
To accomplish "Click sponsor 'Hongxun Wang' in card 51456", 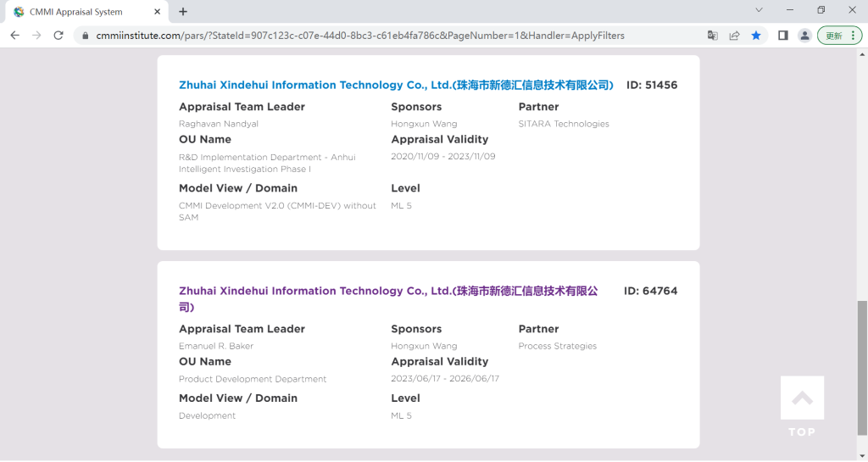I will [424, 124].
